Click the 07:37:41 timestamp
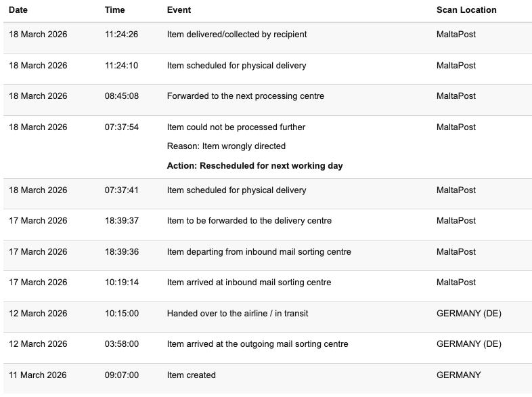The image size is (532, 397). coord(121,190)
